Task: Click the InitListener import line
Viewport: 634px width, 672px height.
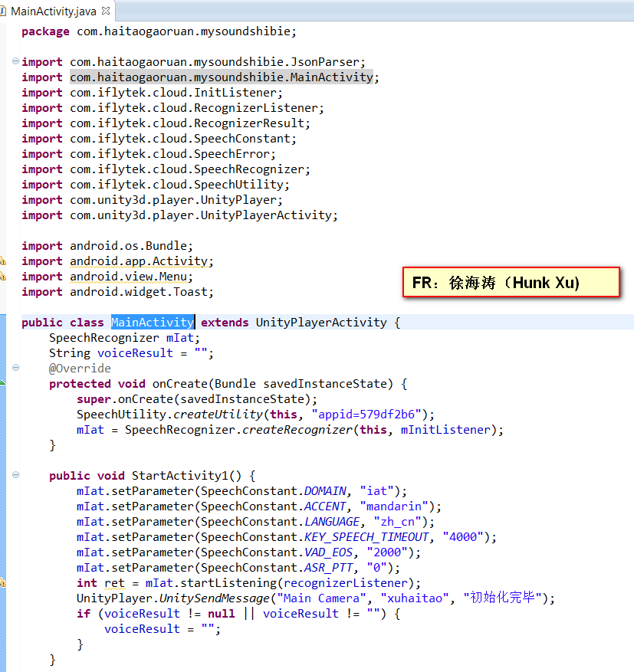Action: (153, 93)
